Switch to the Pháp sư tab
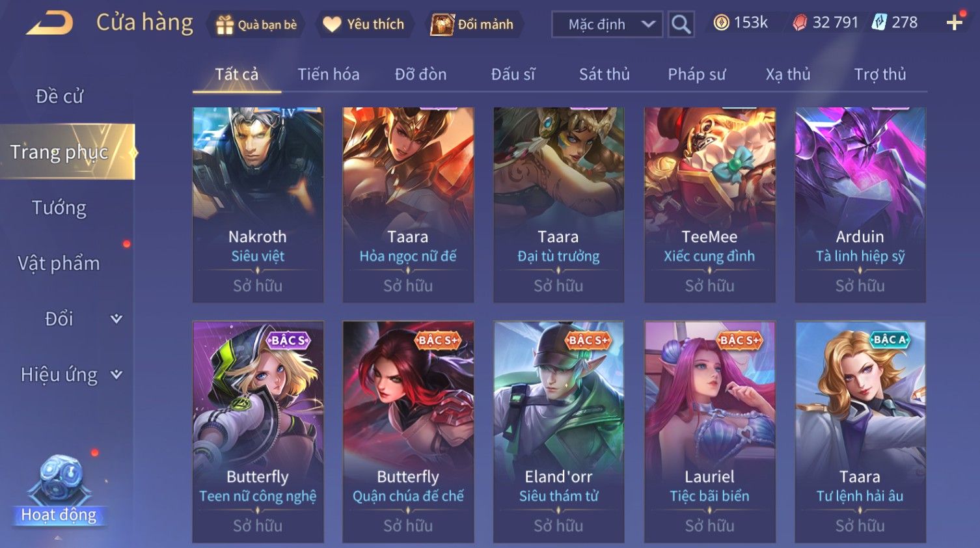 (x=696, y=74)
